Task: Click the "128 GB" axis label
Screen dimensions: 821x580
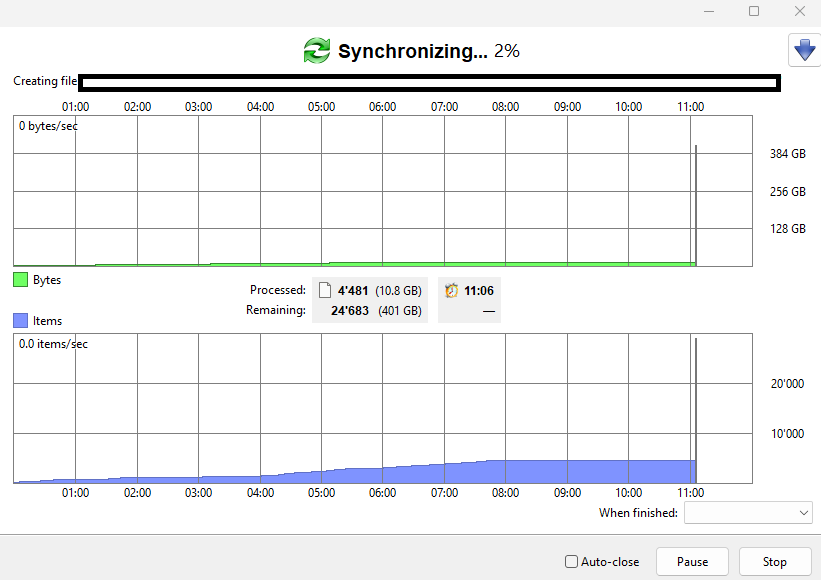Action: click(x=787, y=229)
